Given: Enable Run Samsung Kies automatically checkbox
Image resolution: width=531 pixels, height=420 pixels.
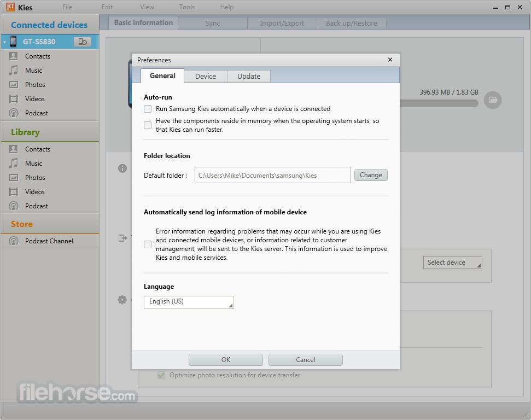Looking at the screenshot, I should point(148,109).
